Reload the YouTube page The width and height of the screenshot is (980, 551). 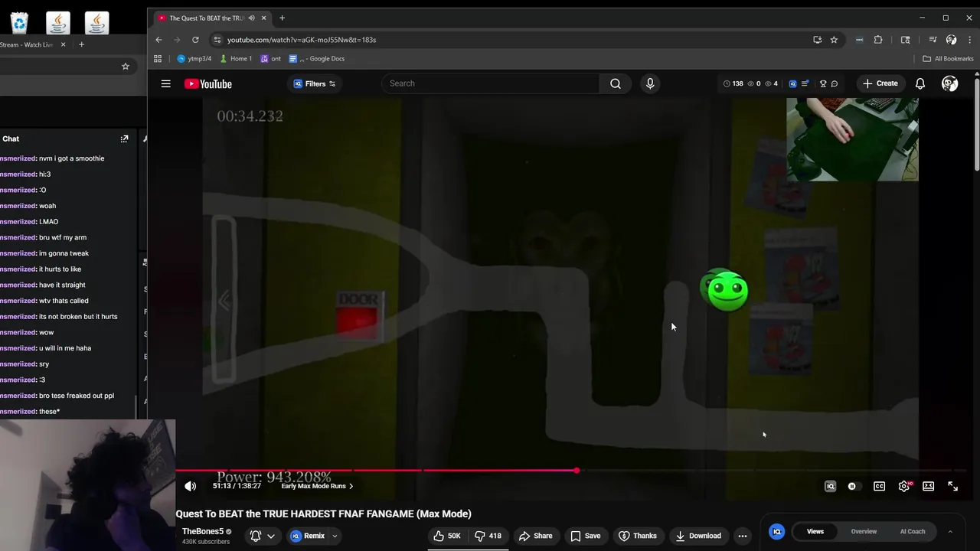(x=195, y=40)
